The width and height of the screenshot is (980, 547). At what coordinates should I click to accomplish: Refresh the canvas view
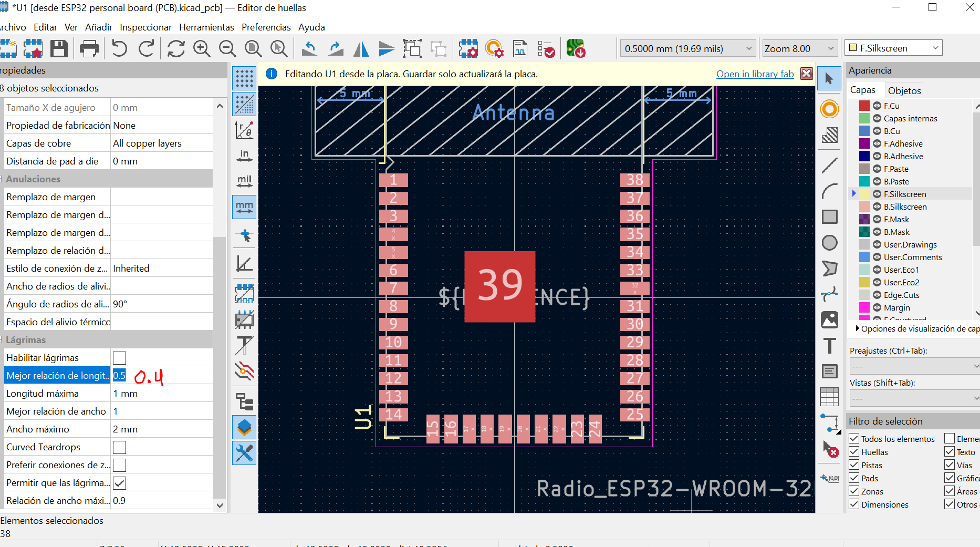176,49
